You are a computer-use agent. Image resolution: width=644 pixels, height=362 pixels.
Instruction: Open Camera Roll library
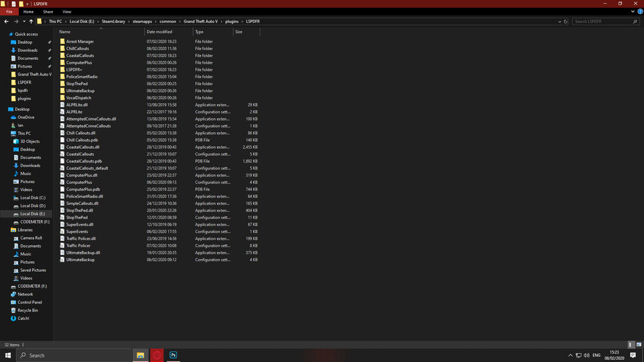coord(31,238)
